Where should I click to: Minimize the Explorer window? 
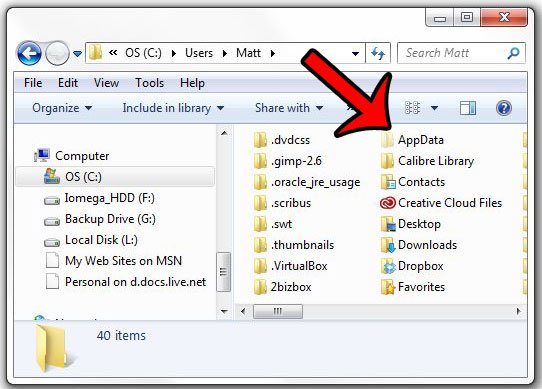coord(440,18)
